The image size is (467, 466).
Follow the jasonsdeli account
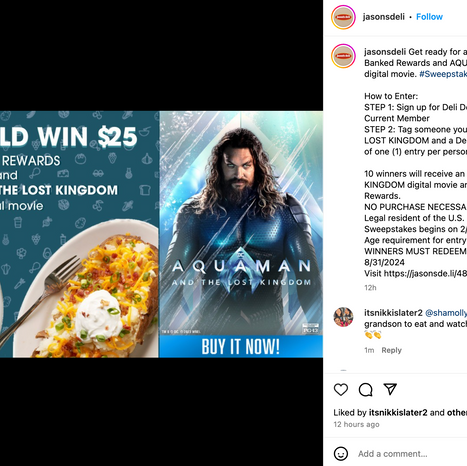[x=429, y=17]
